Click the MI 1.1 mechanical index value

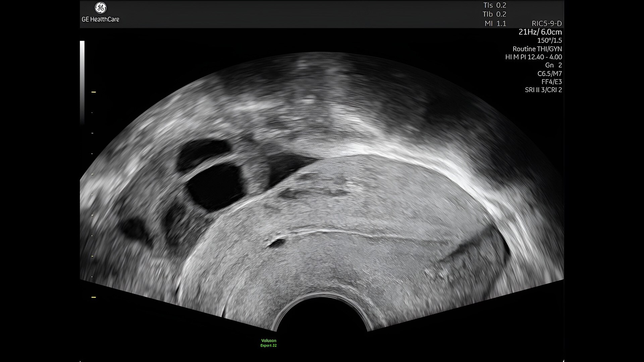[495, 23]
